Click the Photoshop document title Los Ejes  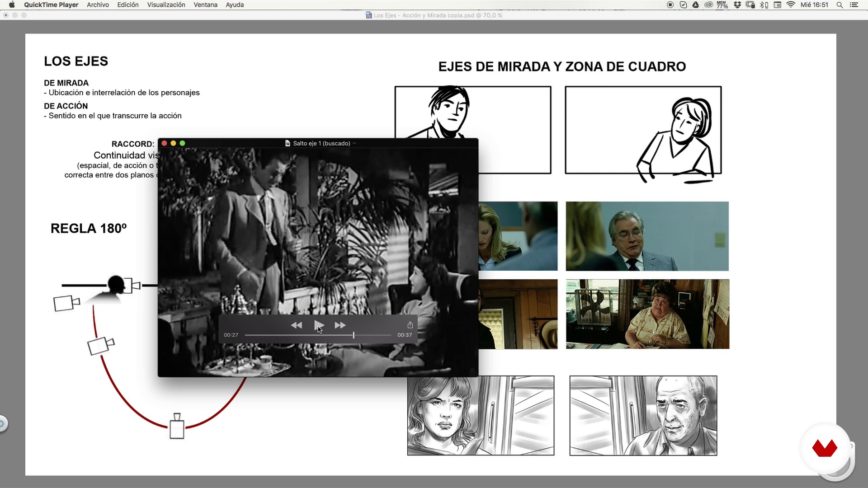437,15
